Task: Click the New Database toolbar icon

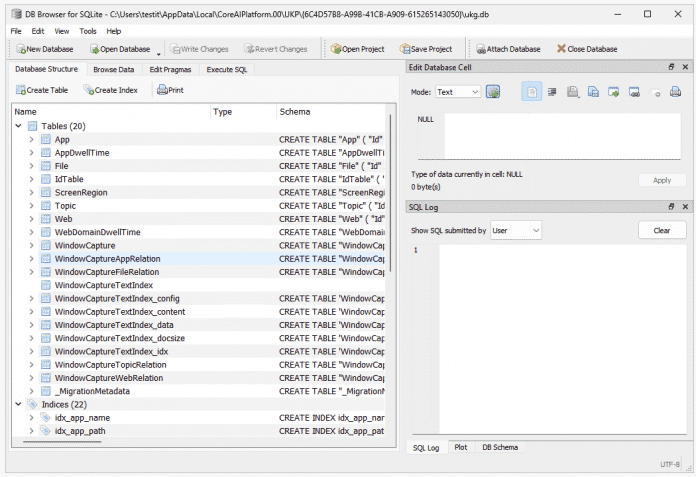Action: click(20, 49)
